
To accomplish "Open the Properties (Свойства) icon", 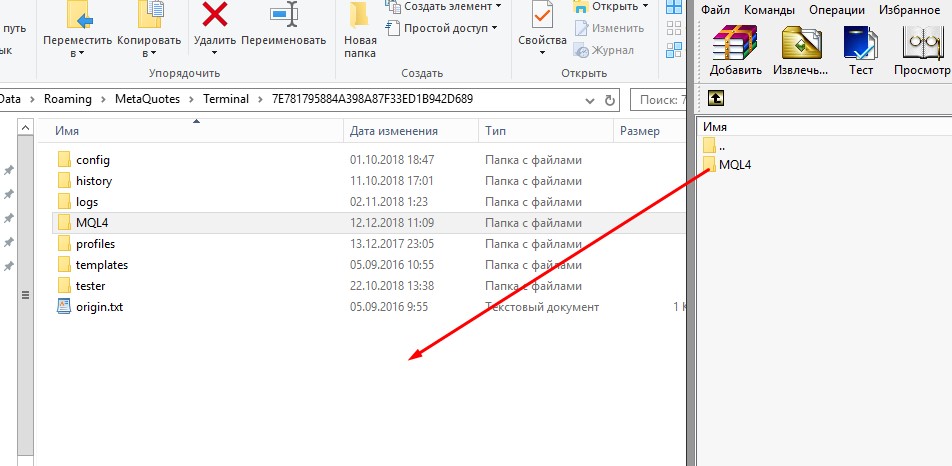I will coord(542,15).
